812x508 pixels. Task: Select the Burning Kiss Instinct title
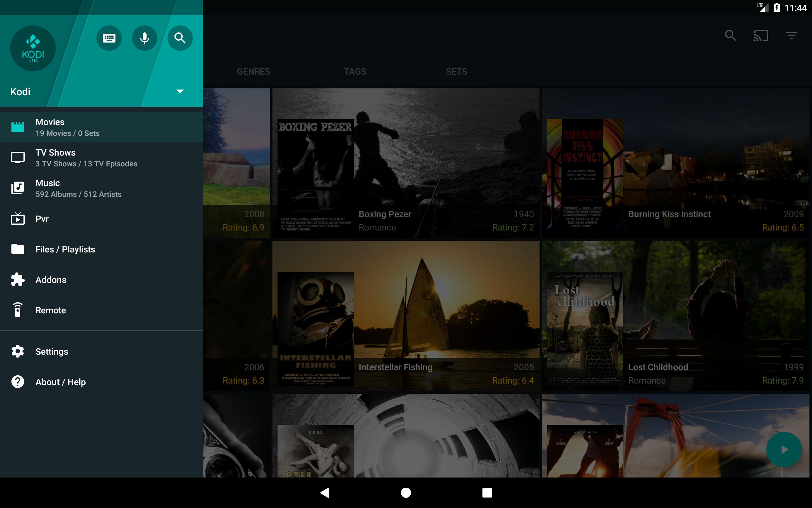click(x=669, y=214)
